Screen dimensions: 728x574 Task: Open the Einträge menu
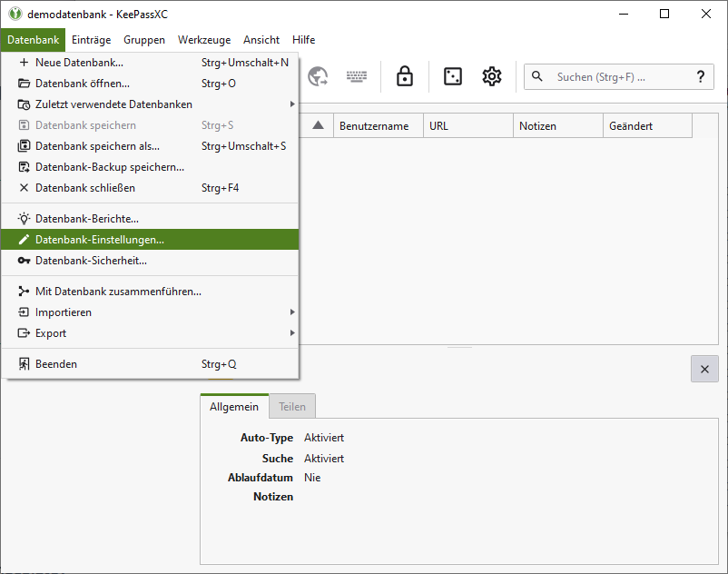coord(91,40)
